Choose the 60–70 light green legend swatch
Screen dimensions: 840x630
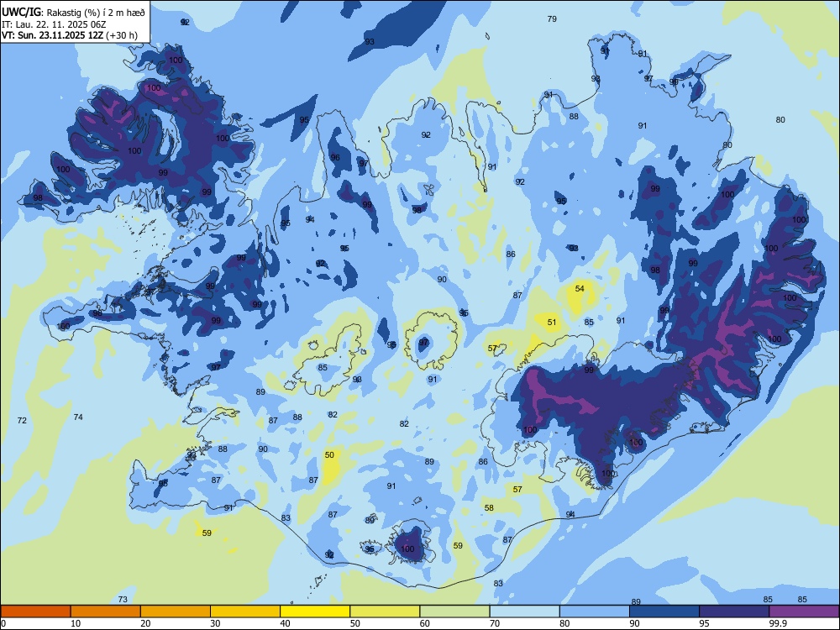454,612
